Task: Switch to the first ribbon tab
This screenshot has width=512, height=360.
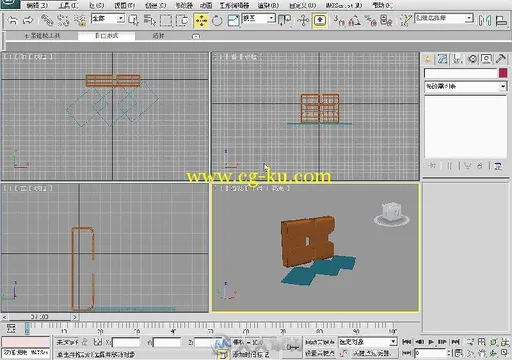Action: tap(42, 36)
